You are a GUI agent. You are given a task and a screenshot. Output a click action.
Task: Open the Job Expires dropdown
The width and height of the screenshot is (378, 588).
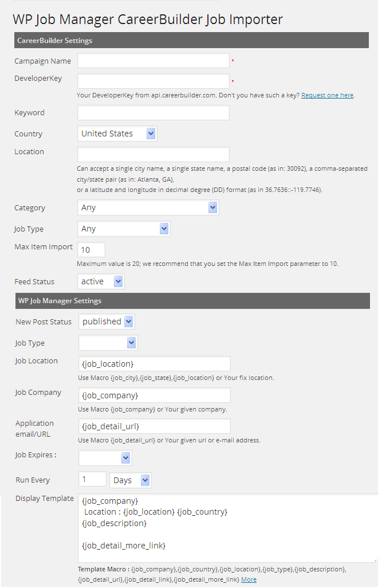[x=105, y=457]
